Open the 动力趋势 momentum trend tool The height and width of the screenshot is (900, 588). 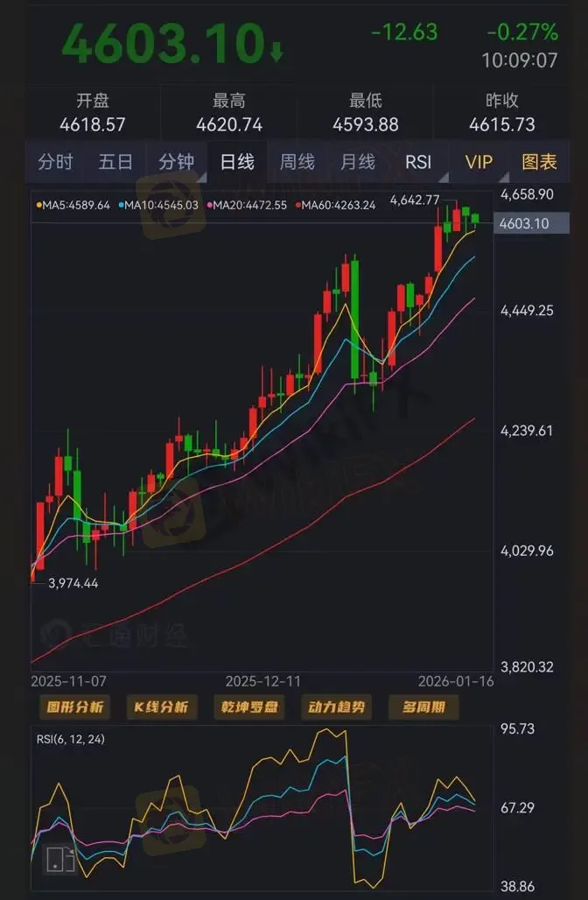click(x=337, y=707)
